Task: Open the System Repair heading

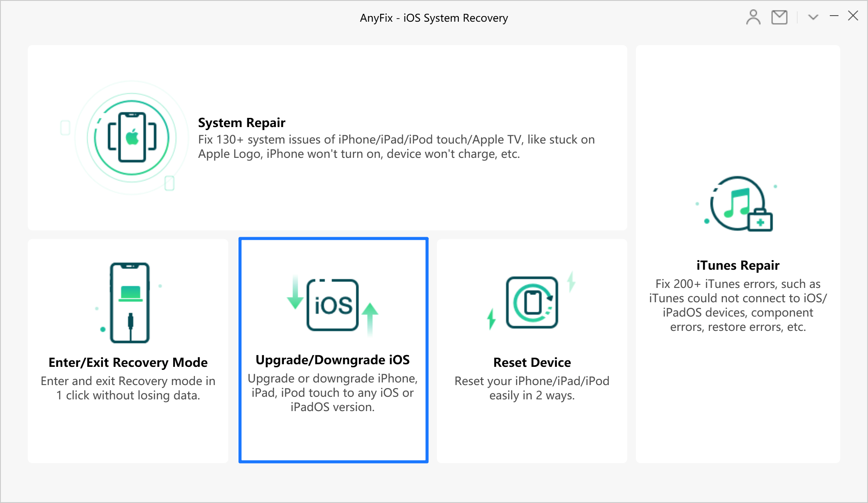Action: (242, 123)
